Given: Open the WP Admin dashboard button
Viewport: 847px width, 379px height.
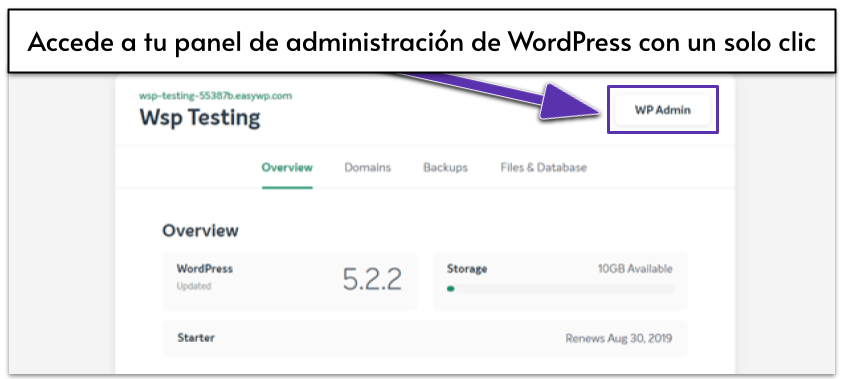Looking at the screenshot, I should click(662, 110).
